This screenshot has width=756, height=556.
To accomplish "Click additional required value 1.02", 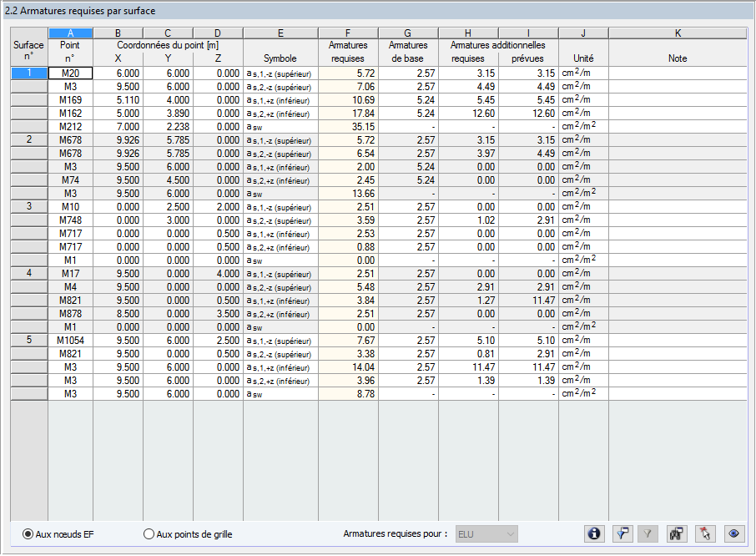I will coord(468,220).
